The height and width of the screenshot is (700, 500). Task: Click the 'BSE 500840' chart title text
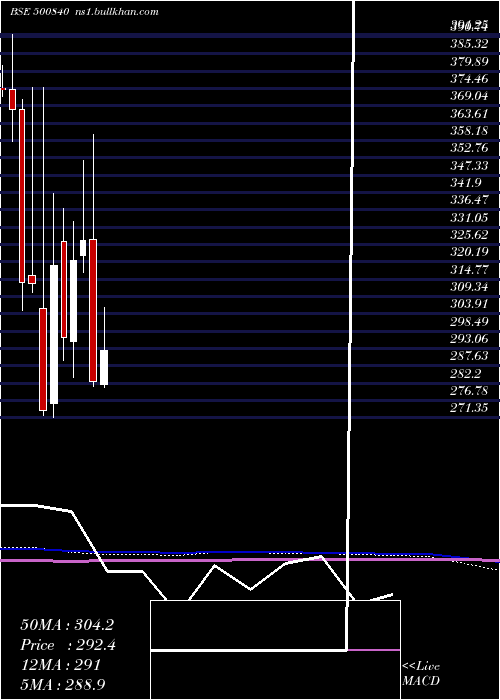[39, 12]
